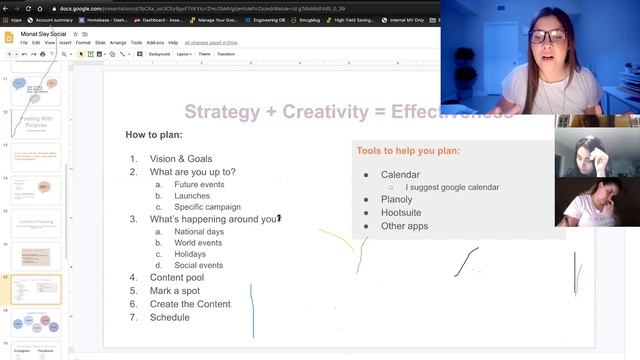Expand the new slide layout dropdown arrow
This screenshot has width=640, height=360.
[x=16, y=54]
